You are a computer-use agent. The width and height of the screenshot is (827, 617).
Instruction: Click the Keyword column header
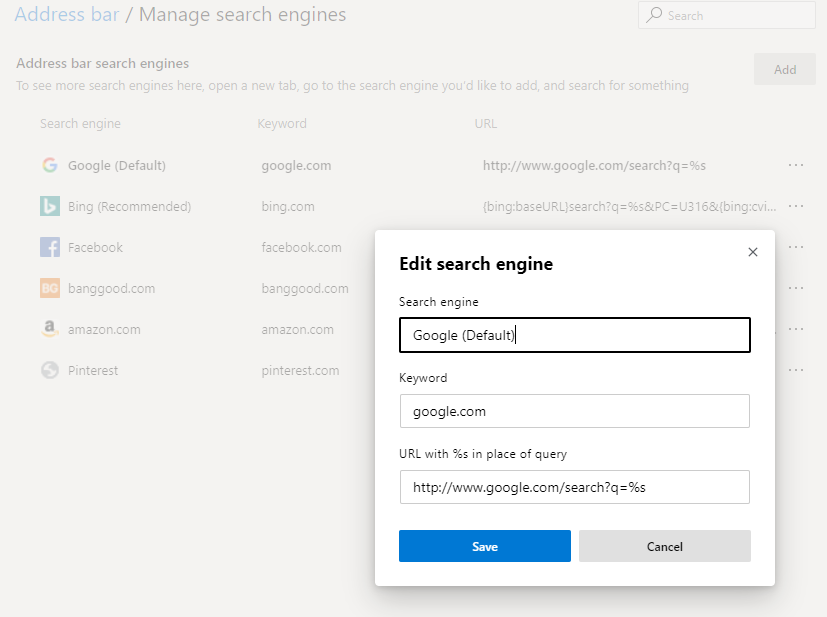(x=282, y=123)
